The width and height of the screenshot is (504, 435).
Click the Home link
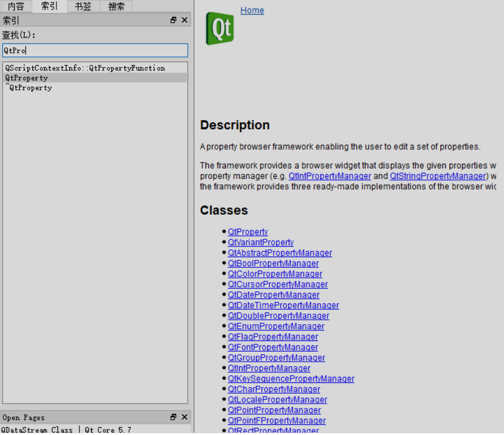click(x=253, y=10)
